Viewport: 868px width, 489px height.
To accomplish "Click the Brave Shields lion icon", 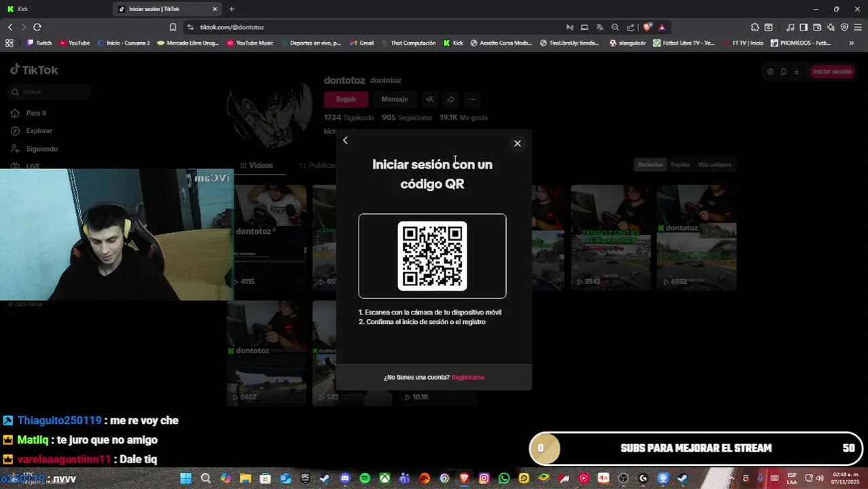I will (x=647, y=27).
